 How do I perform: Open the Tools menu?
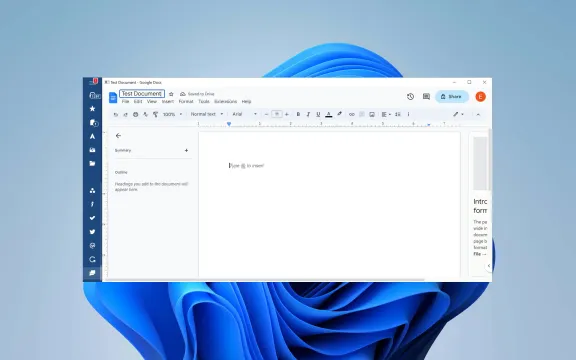pos(204,101)
